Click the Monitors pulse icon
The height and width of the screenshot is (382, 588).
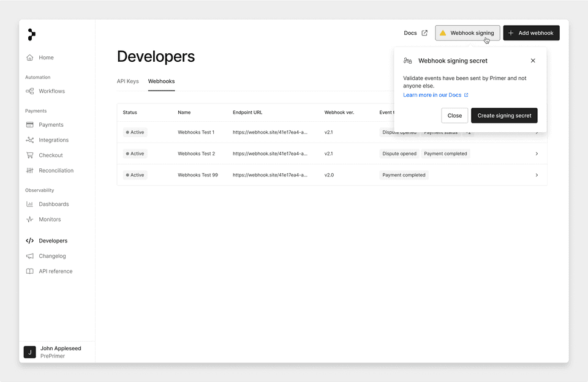pyautogui.click(x=29, y=219)
